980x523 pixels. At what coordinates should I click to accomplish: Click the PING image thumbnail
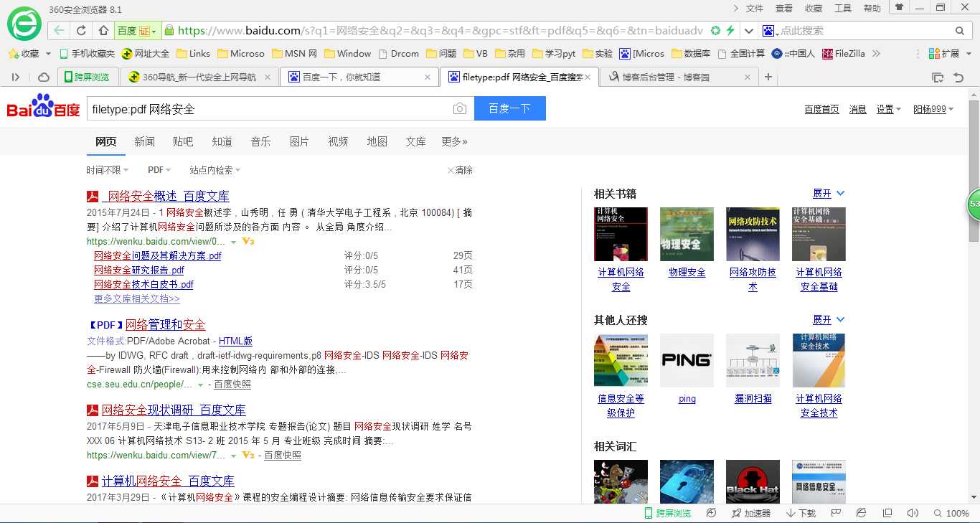pos(687,360)
